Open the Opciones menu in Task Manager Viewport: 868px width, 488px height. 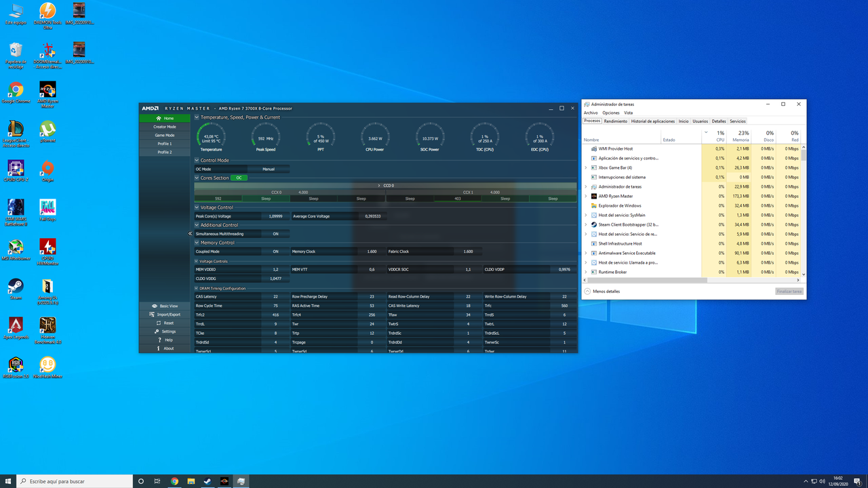coord(611,113)
